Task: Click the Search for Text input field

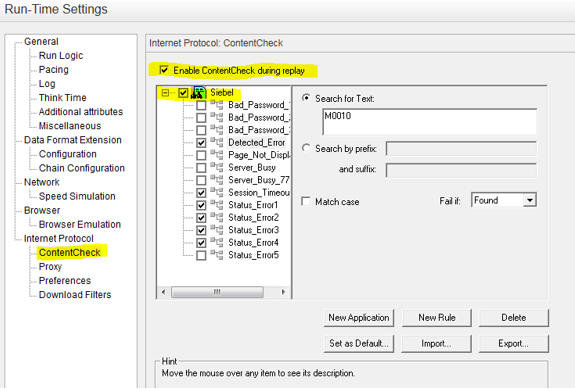Action: (430, 122)
